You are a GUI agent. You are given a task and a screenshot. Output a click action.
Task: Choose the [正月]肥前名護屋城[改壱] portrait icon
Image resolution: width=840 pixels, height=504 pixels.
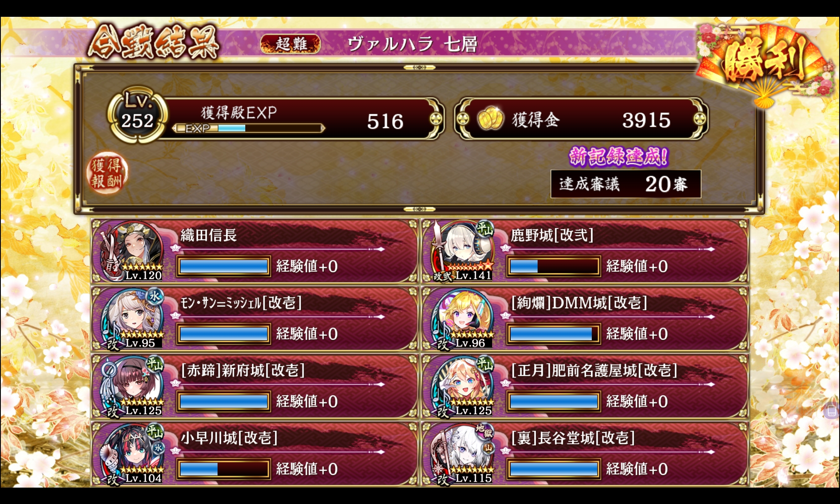point(462,386)
